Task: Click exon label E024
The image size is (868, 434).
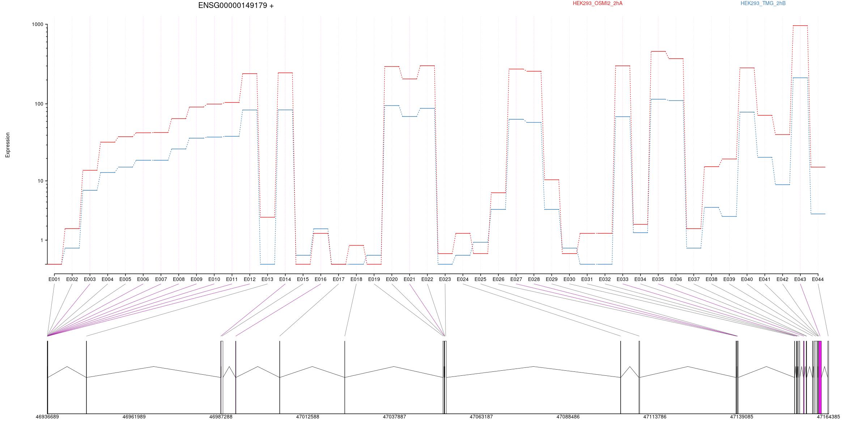Action: pyautogui.click(x=463, y=279)
